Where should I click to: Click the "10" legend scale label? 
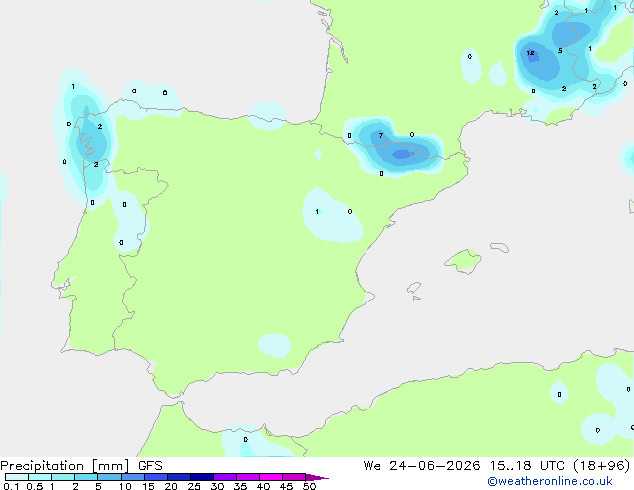pyautogui.click(x=125, y=486)
